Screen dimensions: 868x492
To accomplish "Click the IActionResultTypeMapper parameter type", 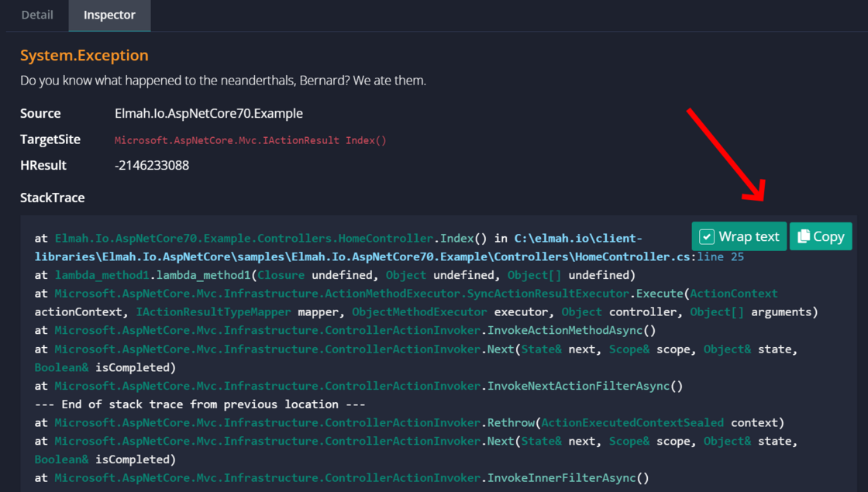I will [213, 312].
